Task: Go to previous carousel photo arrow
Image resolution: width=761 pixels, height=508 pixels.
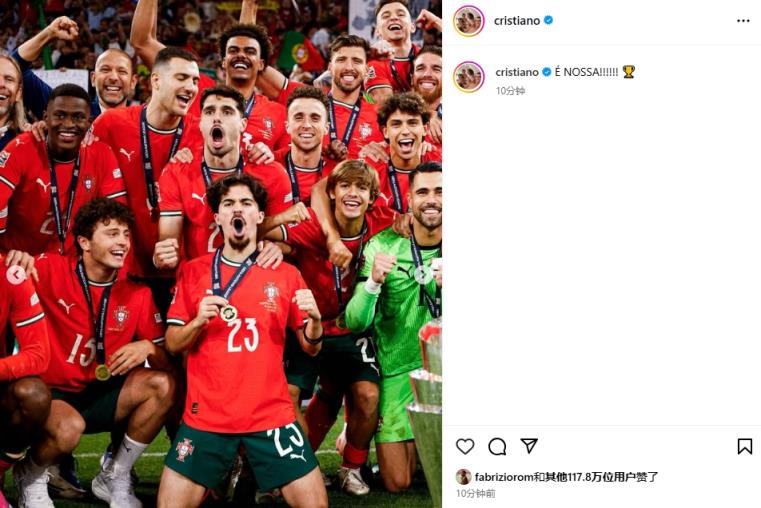Action: (16, 275)
